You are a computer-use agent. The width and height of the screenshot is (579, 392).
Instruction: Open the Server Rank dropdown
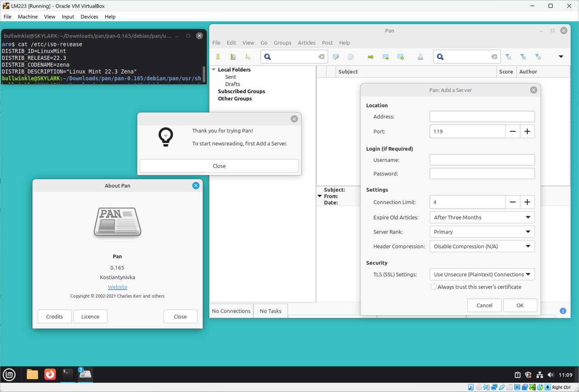[482, 232]
